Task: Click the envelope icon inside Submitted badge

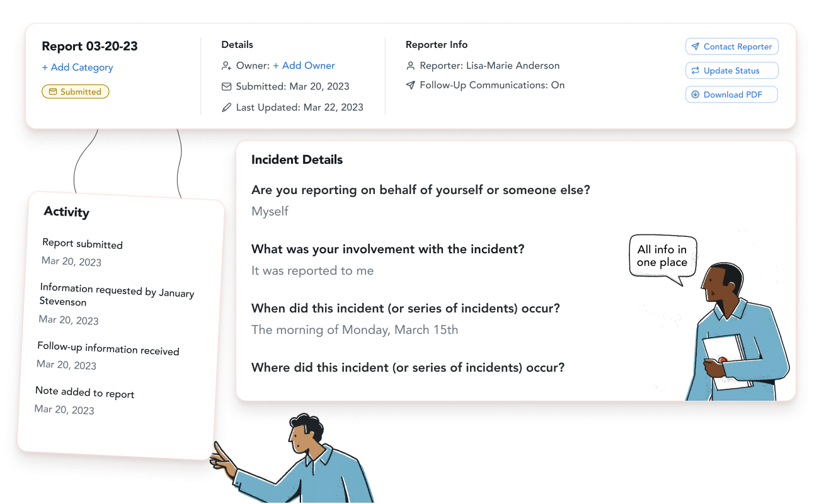Action: 53,92
